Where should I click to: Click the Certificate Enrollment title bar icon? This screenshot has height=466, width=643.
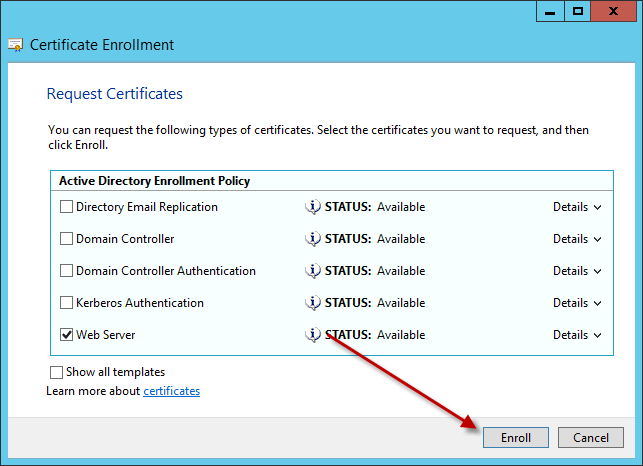16,45
